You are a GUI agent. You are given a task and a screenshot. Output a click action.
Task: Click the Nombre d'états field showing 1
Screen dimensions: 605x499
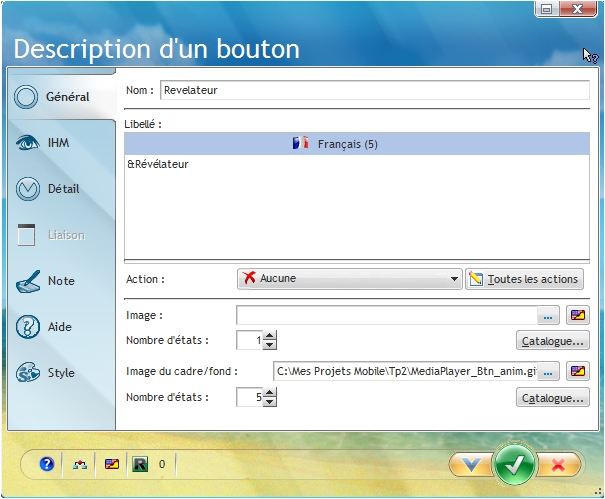click(250, 340)
